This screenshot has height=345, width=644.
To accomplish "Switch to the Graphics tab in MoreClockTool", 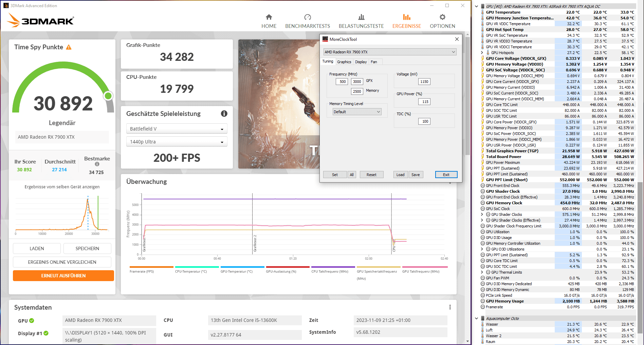I will click(344, 62).
